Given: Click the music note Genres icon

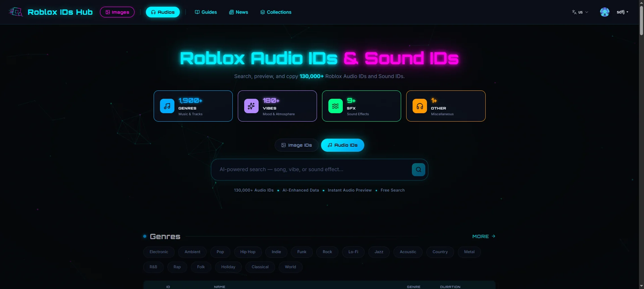Looking at the screenshot, I should (x=167, y=106).
